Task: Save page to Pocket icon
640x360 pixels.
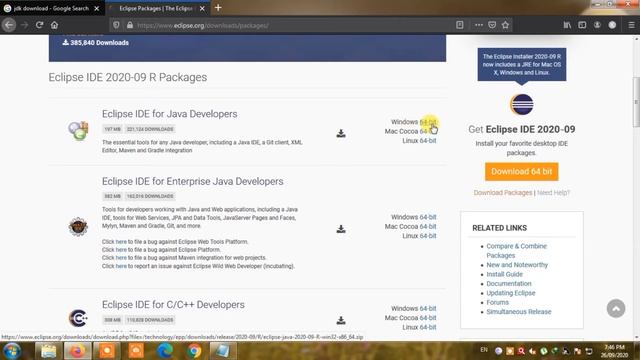Action: tap(492, 25)
